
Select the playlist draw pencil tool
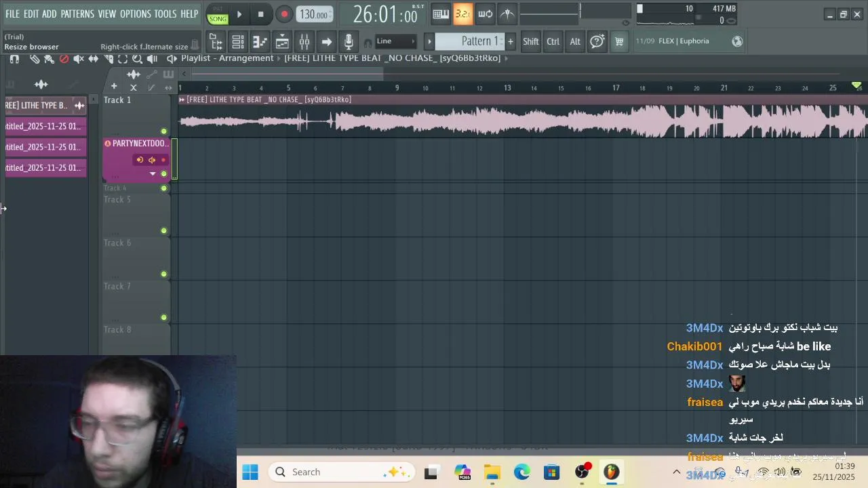point(35,59)
